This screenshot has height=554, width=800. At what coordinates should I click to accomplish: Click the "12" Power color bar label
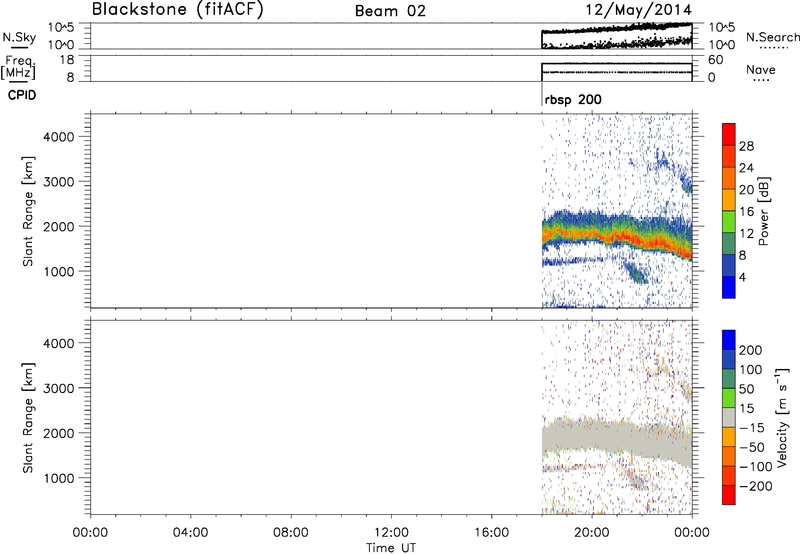(746, 234)
